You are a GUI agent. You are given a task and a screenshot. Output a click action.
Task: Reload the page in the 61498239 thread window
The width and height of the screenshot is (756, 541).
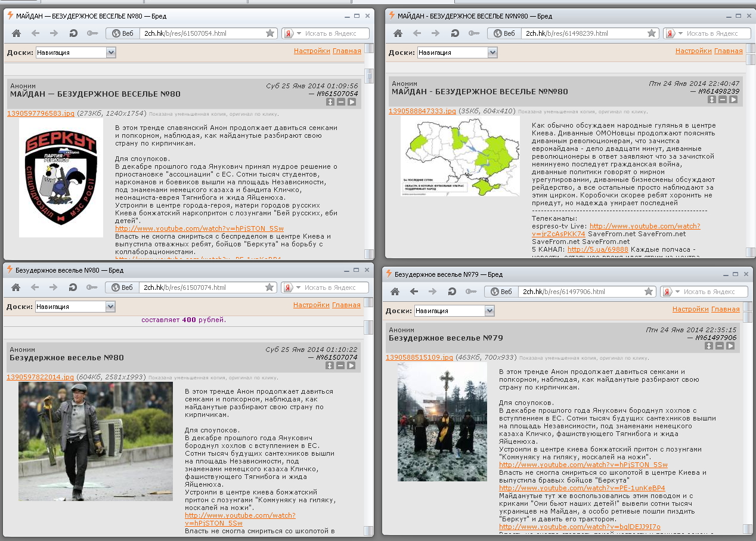click(454, 33)
